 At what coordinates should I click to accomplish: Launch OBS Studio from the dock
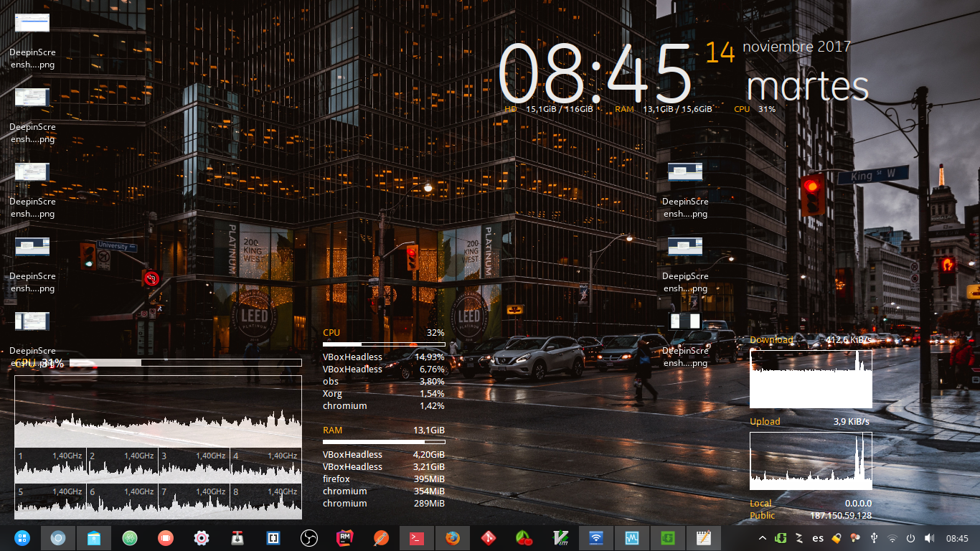[x=309, y=538]
